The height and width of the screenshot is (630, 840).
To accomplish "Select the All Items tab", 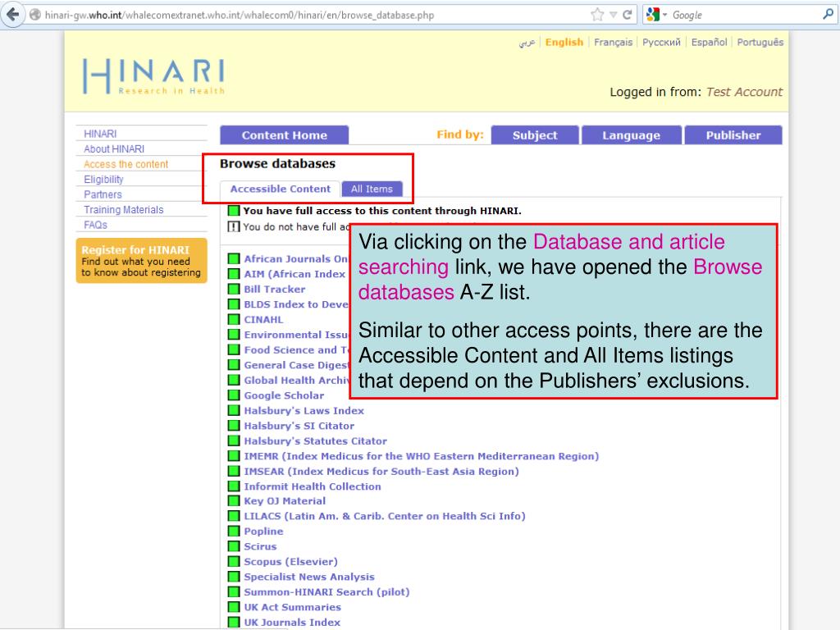I will 372,189.
